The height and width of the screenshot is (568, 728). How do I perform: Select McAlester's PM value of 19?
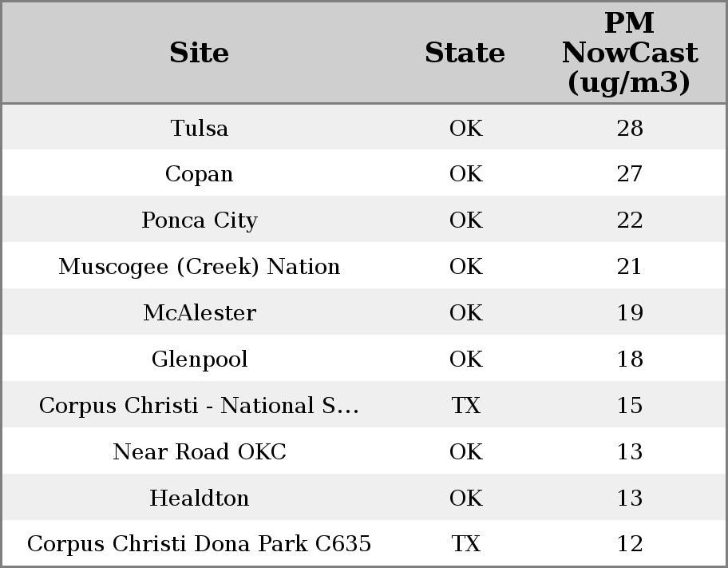click(629, 313)
